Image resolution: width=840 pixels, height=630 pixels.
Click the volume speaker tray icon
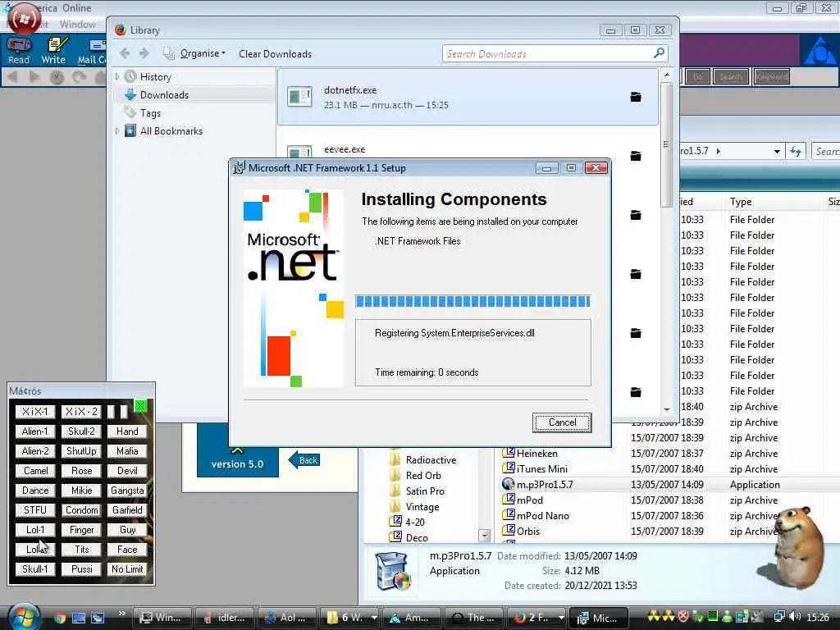tap(794, 617)
